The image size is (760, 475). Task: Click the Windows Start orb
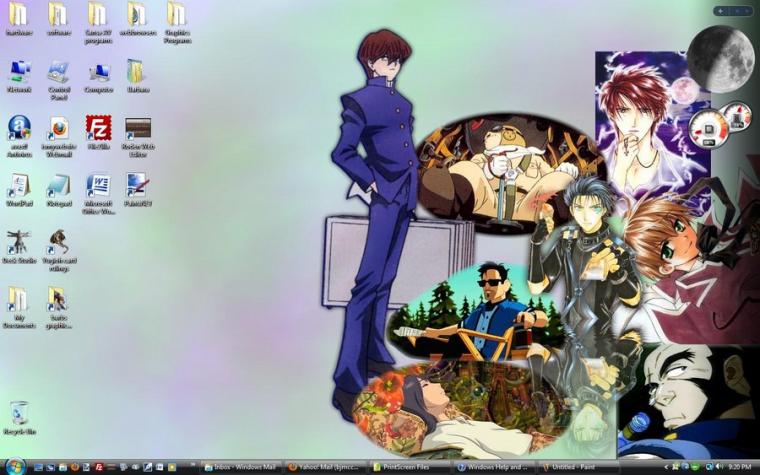(x=15, y=467)
